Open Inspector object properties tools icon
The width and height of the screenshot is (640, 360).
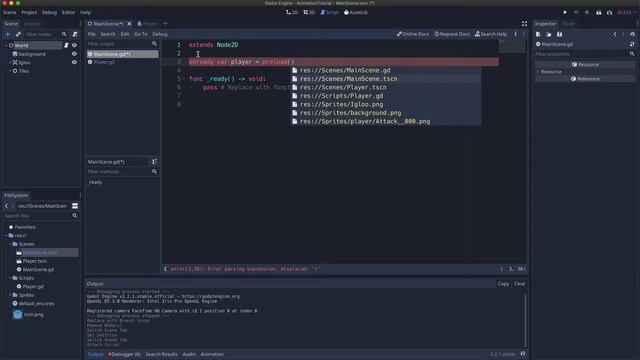[632, 44]
